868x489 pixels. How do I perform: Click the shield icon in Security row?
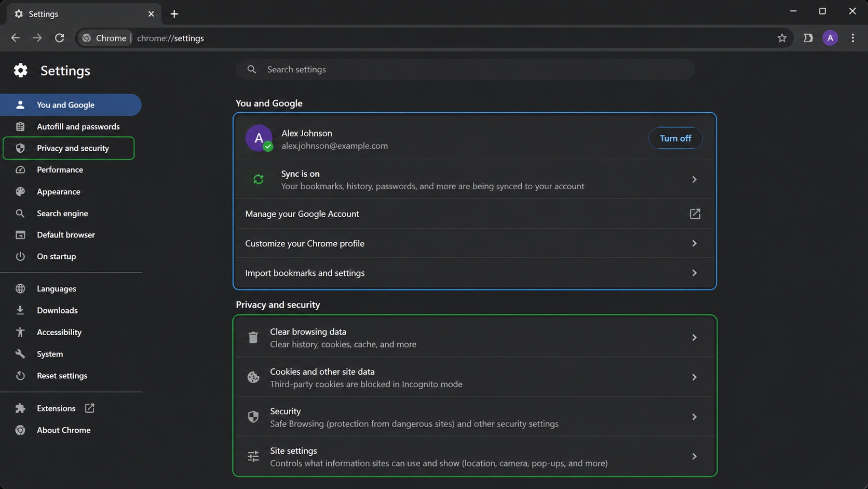click(253, 417)
